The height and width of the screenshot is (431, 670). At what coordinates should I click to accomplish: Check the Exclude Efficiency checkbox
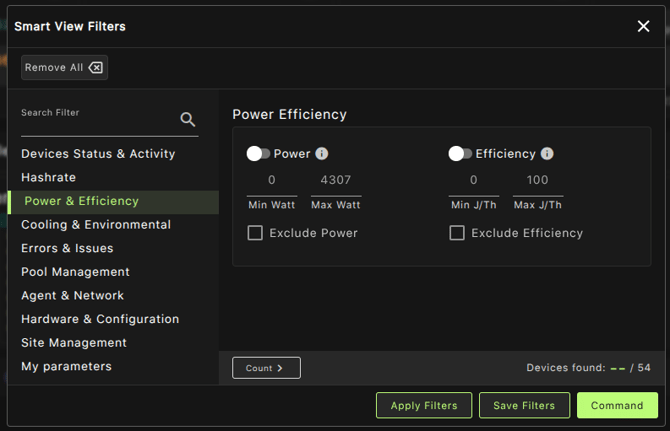coord(457,233)
